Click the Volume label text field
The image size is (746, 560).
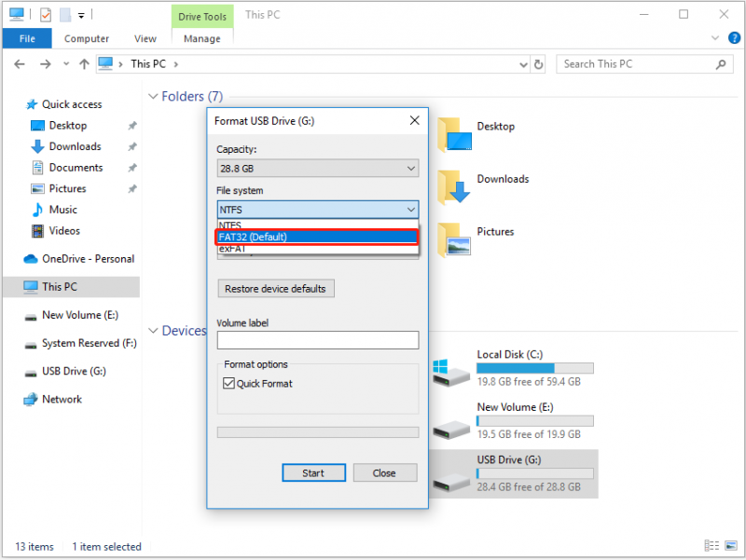pyautogui.click(x=318, y=340)
